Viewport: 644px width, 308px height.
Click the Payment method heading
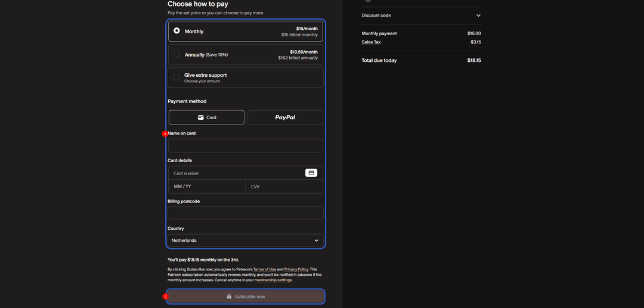[187, 101]
